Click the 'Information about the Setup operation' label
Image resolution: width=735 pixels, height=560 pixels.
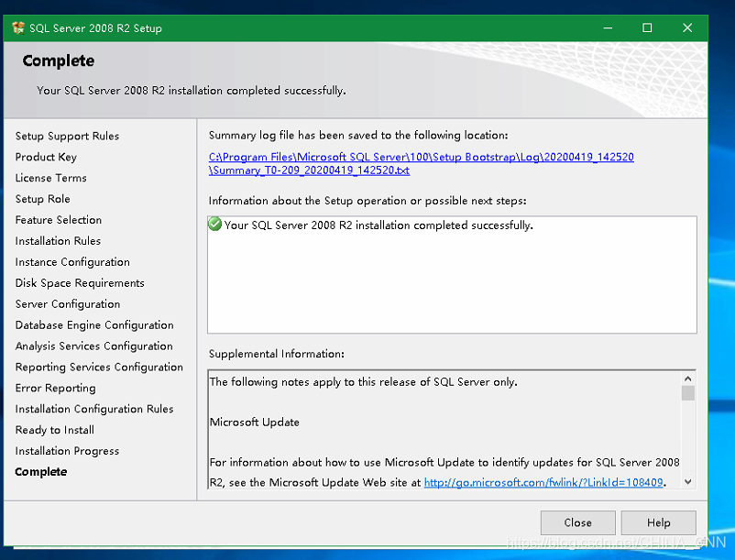coord(367,201)
